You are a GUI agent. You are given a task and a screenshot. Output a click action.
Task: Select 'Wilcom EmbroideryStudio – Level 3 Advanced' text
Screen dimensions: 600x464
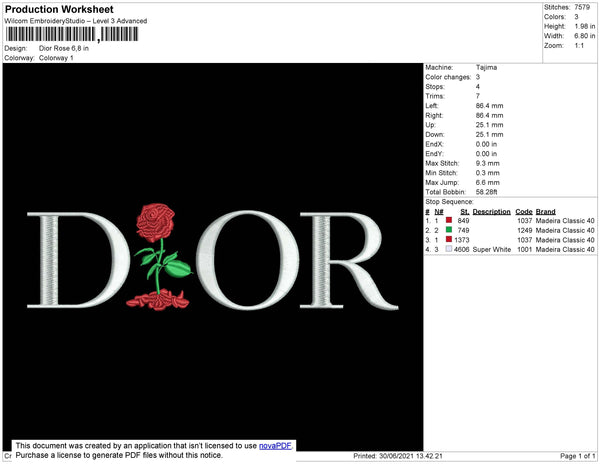(x=76, y=21)
